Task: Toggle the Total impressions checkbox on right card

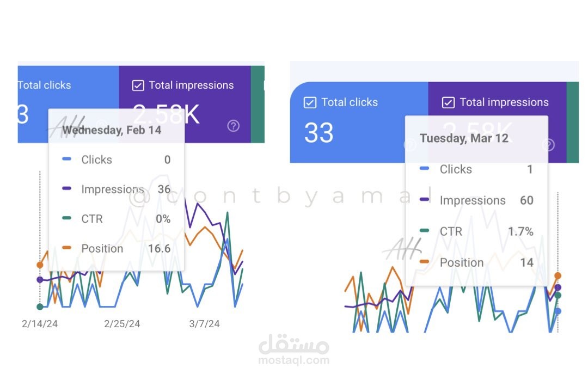Action: click(448, 102)
